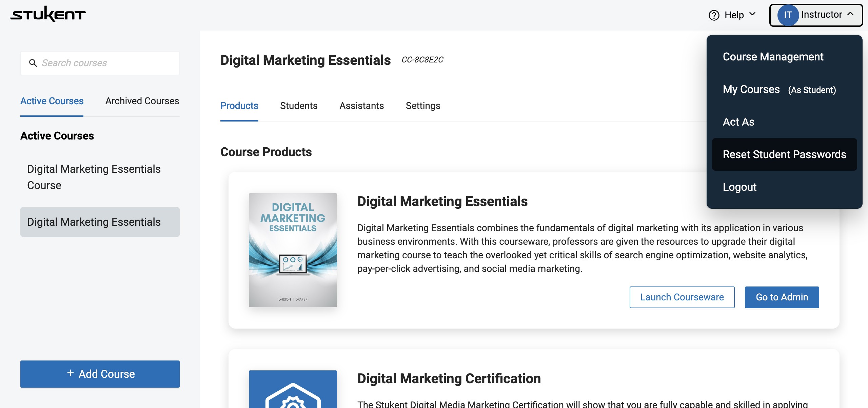Select Act As menu option

point(738,122)
